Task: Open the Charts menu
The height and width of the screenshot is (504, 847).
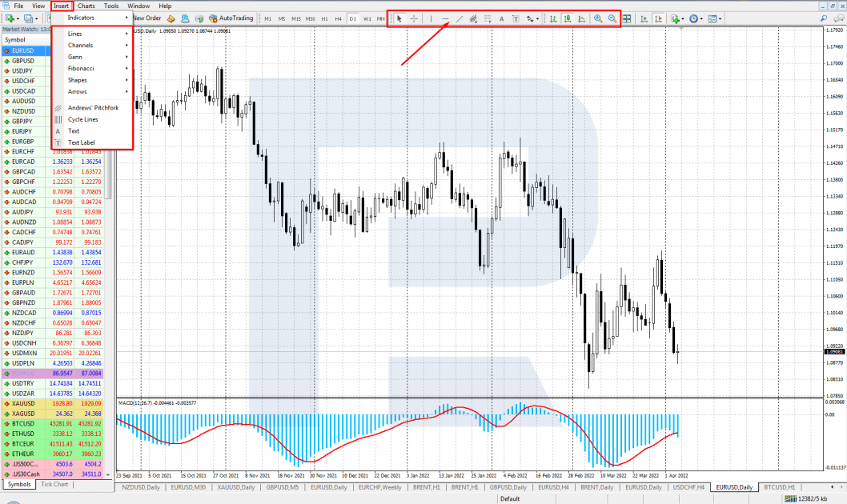Action: 86,6
